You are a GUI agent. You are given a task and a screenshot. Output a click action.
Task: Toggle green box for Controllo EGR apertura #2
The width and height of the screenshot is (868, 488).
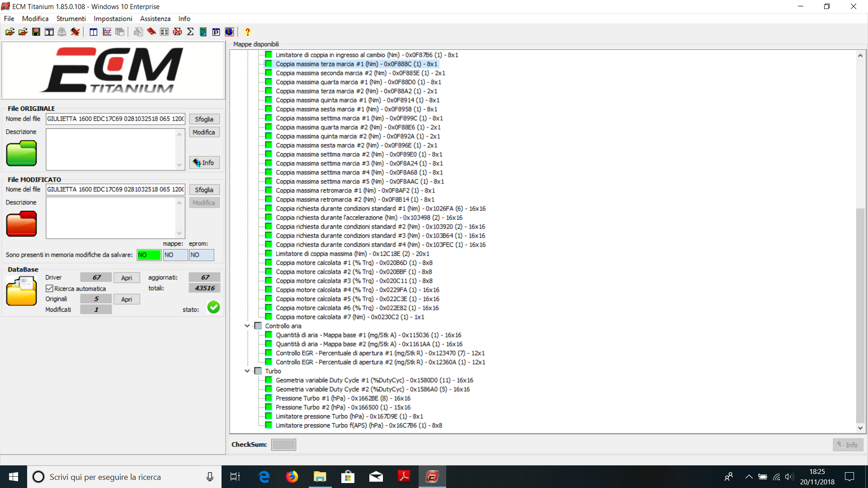coord(269,362)
